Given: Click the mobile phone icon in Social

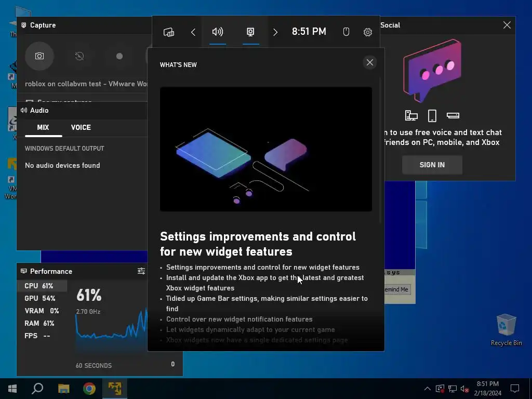Looking at the screenshot, I should tap(432, 116).
